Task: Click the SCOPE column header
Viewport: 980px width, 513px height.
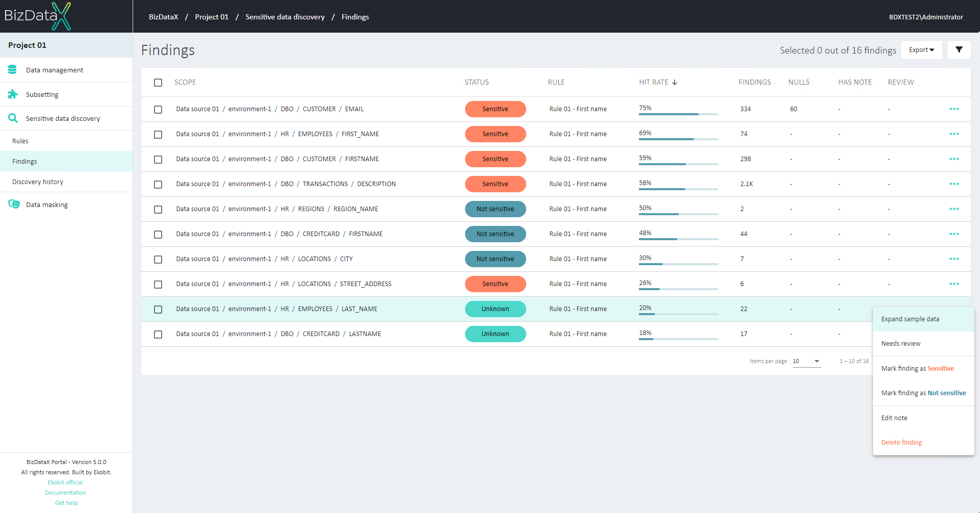Action: pyautogui.click(x=185, y=82)
